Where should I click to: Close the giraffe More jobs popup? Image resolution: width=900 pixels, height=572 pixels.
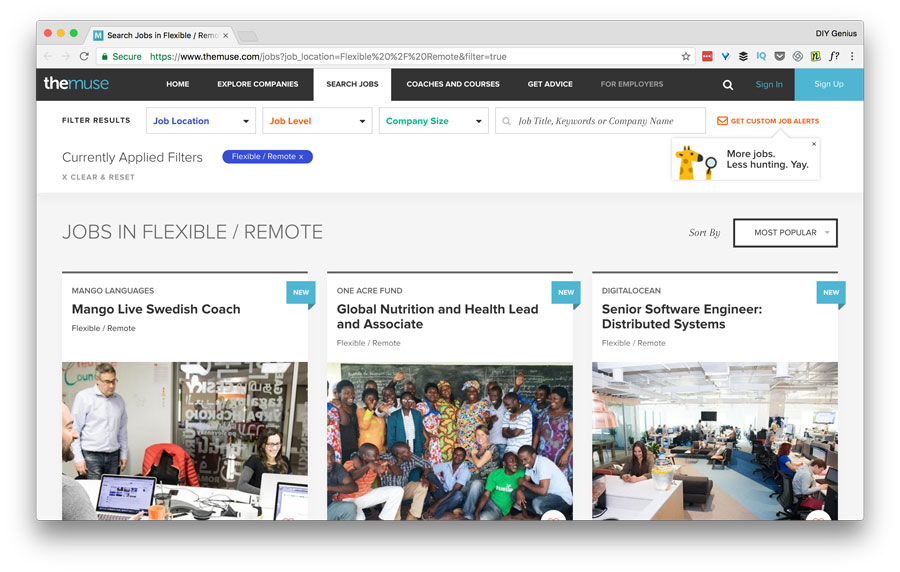click(x=813, y=144)
